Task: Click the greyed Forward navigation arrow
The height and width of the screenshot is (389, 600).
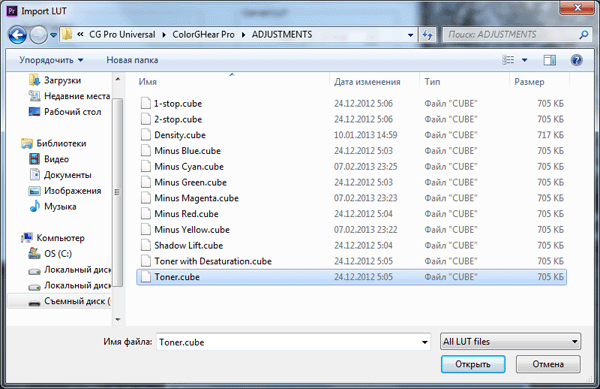Action: click(x=38, y=35)
